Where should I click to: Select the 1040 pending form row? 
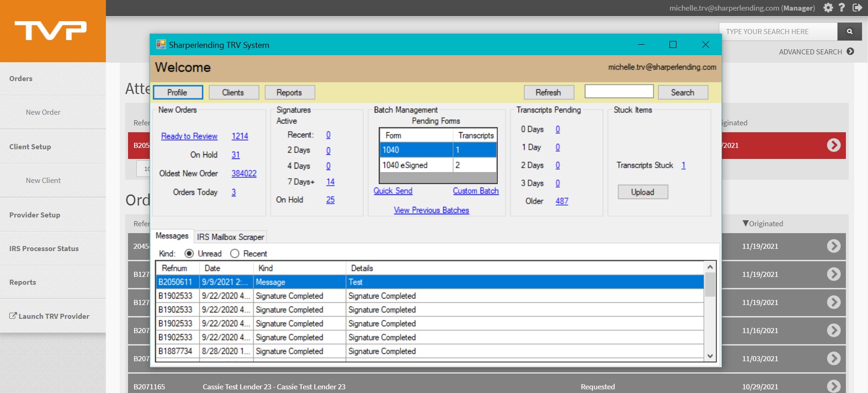pyautogui.click(x=438, y=150)
